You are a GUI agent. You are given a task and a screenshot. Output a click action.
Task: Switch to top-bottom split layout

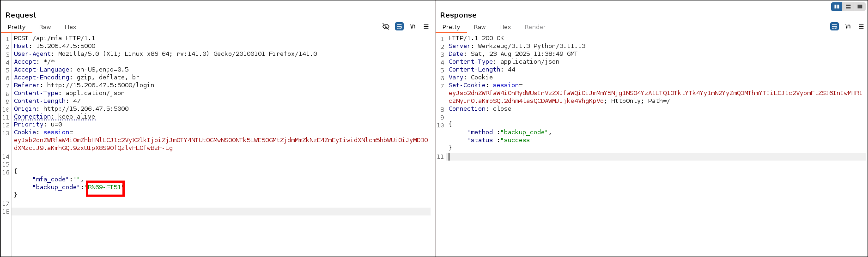pos(848,6)
